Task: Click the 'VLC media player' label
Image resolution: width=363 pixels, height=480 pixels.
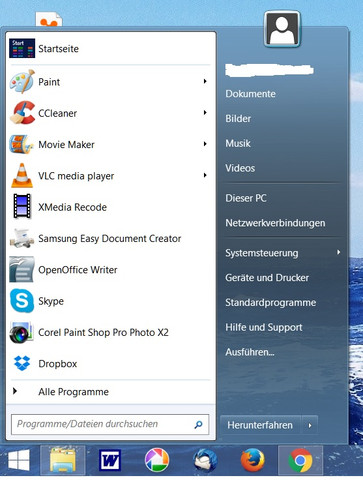Action: pos(76,176)
